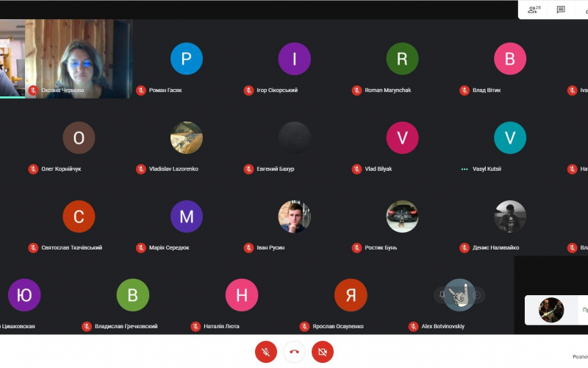Click the muted mic icon beside Ігор Сікорський
The image size is (588, 368).
tap(248, 90)
